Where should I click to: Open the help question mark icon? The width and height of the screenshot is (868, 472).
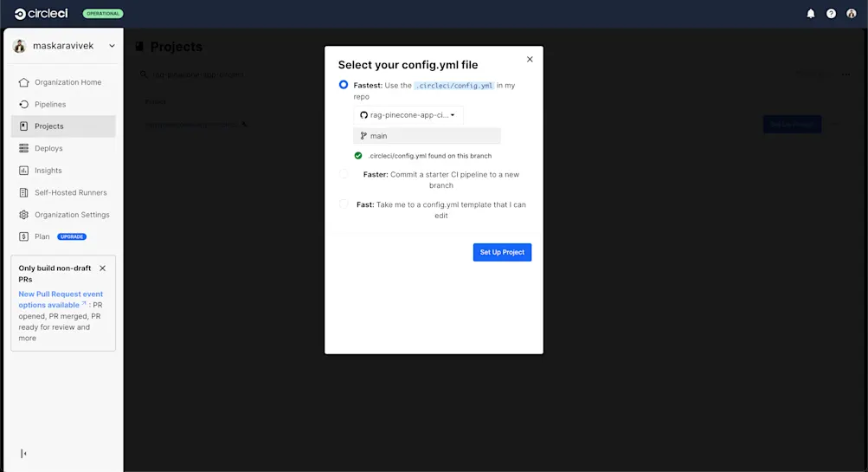pos(831,13)
